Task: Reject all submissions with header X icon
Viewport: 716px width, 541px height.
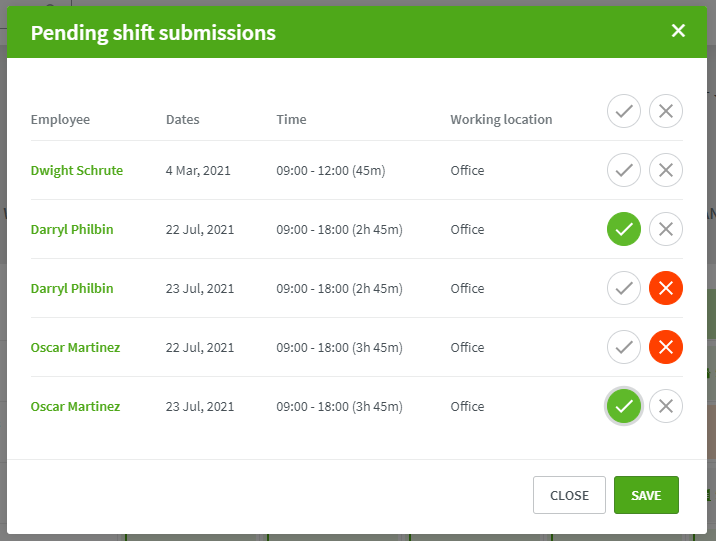Action: [666, 111]
